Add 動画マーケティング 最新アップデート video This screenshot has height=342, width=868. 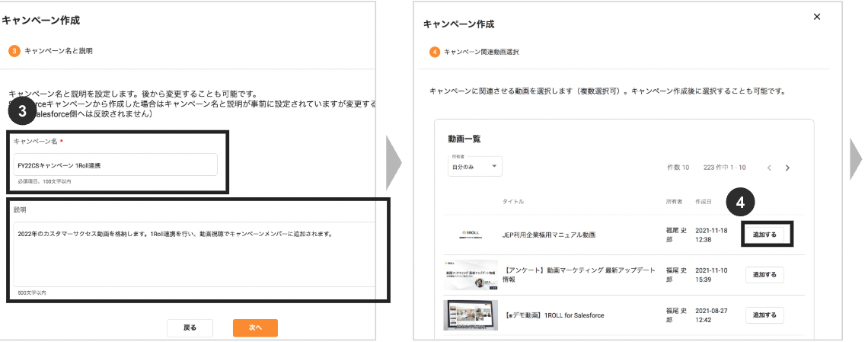click(x=764, y=274)
